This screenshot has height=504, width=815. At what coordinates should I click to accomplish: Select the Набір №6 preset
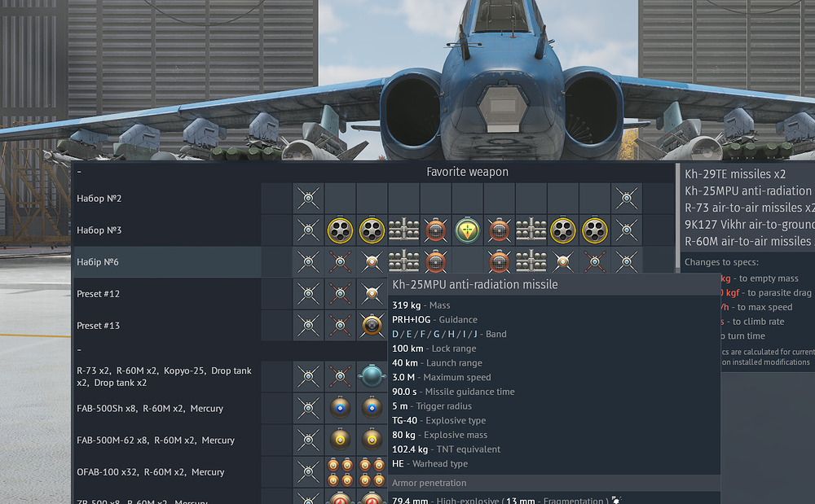click(x=167, y=261)
